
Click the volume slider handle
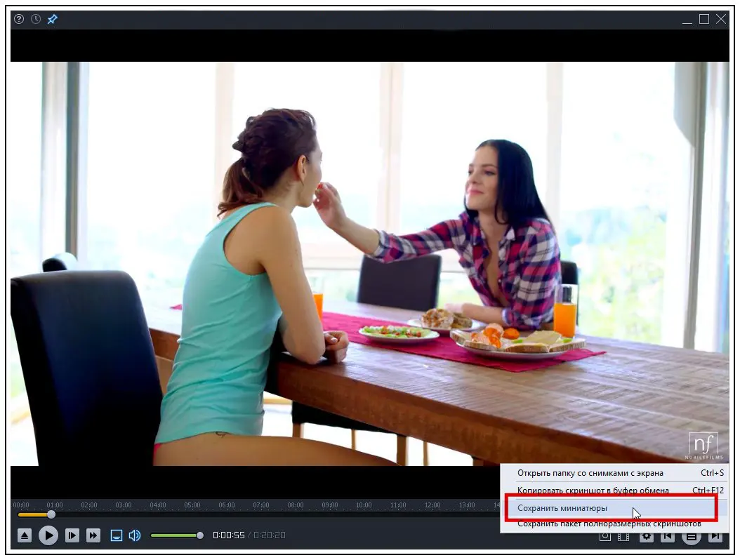[x=200, y=535]
